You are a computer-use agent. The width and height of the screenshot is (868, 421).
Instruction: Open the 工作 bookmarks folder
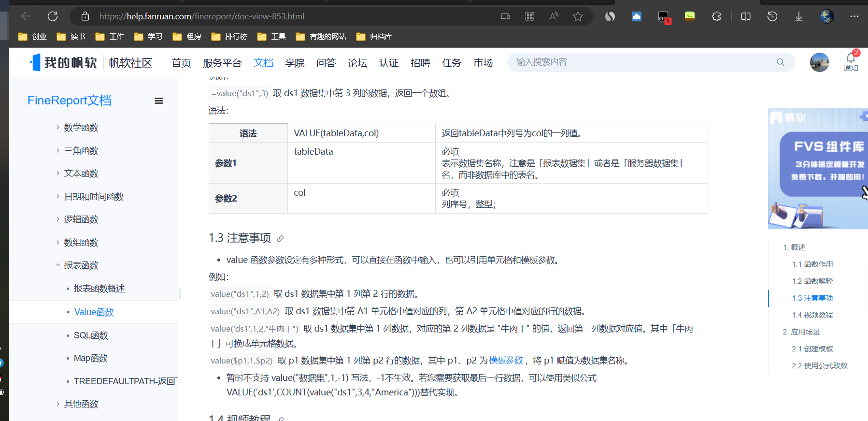[x=110, y=37]
